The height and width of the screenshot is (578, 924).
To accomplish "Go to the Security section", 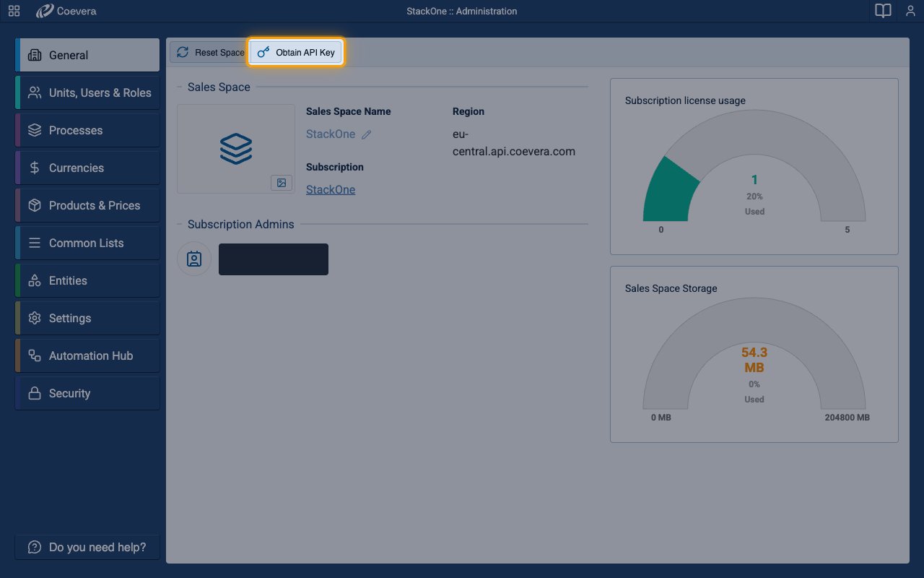I will point(87,393).
